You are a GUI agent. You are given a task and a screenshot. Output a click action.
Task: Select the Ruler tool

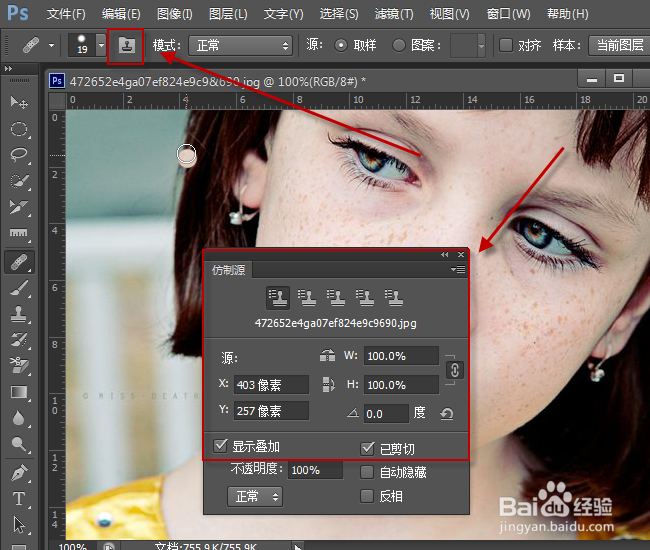click(x=19, y=233)
